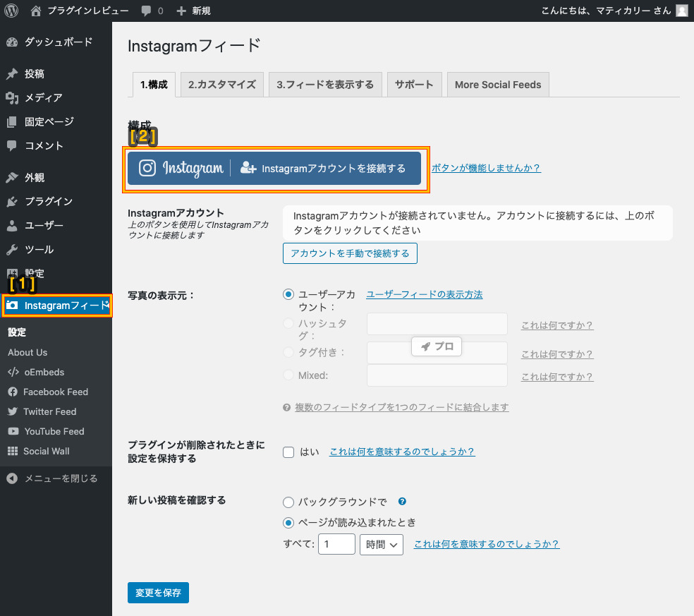
Task: Click アカウントを手動で接続する button
Action: pos(350,253)
